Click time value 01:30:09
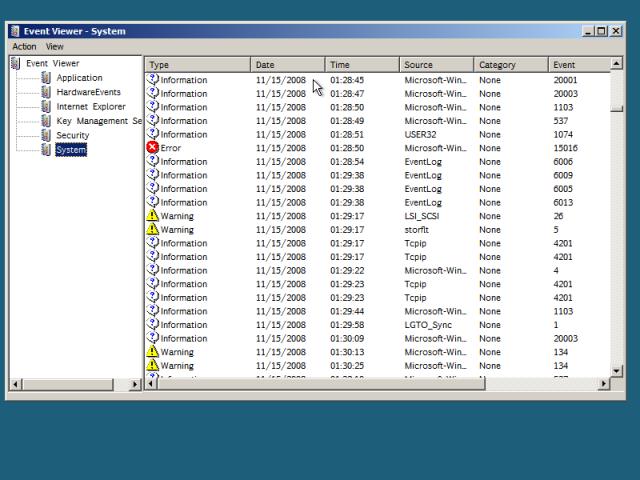This screenshot has height=480, width=640. (347, 338)
